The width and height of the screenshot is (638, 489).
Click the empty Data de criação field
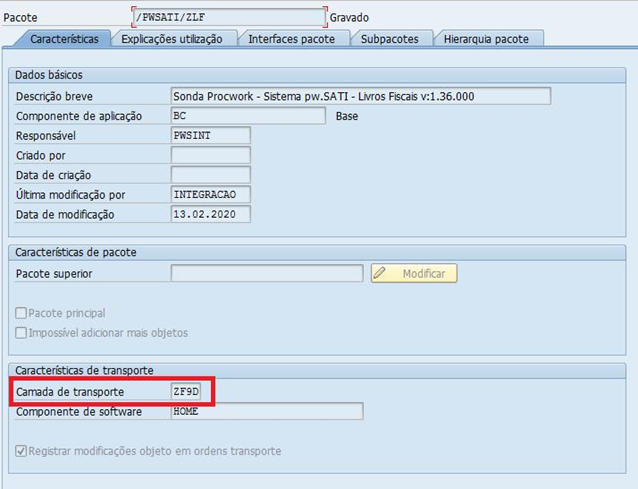211,175
